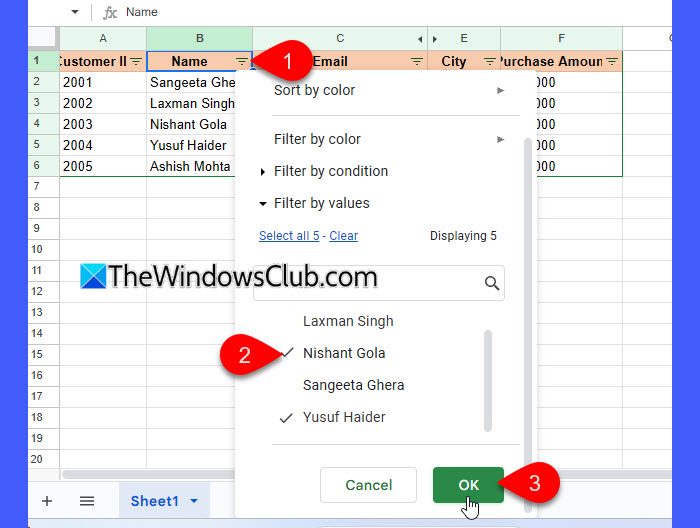Select the Ashish Mohta cell
The image size is (700, 528).
[191, 166]
